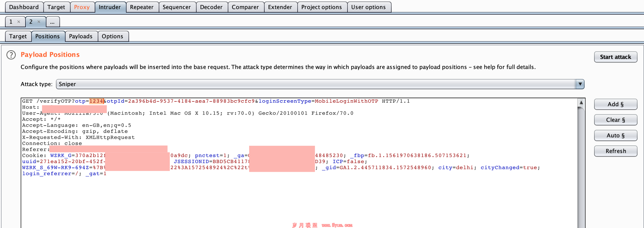Open the Decoder tab
This screenshot has width=644, height=228.
click(211, 7)
